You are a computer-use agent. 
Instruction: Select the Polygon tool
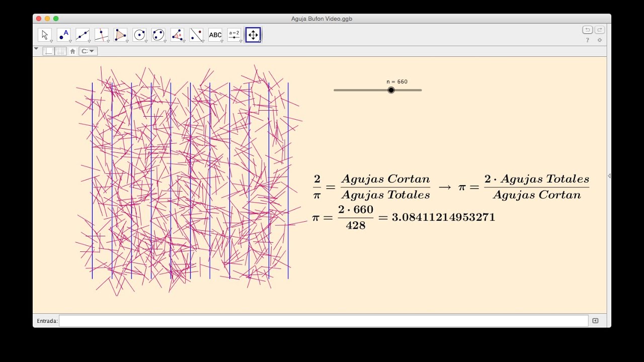(x=120, y=35)
